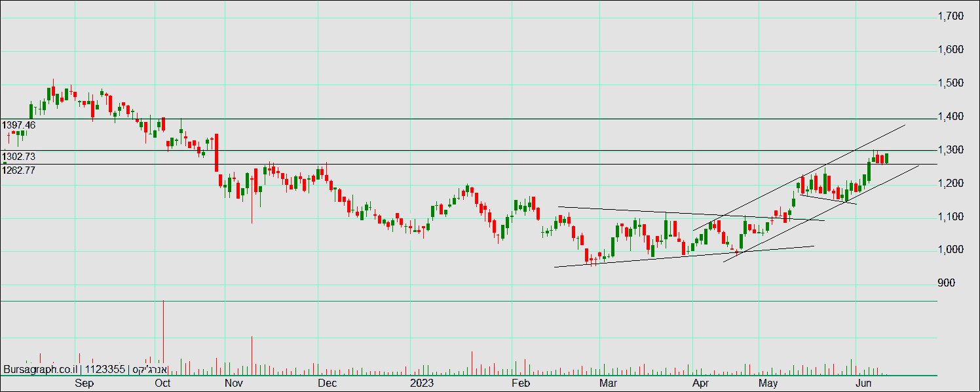
Task: Select the 1,500 price axis label
Action: click(951, 83)
